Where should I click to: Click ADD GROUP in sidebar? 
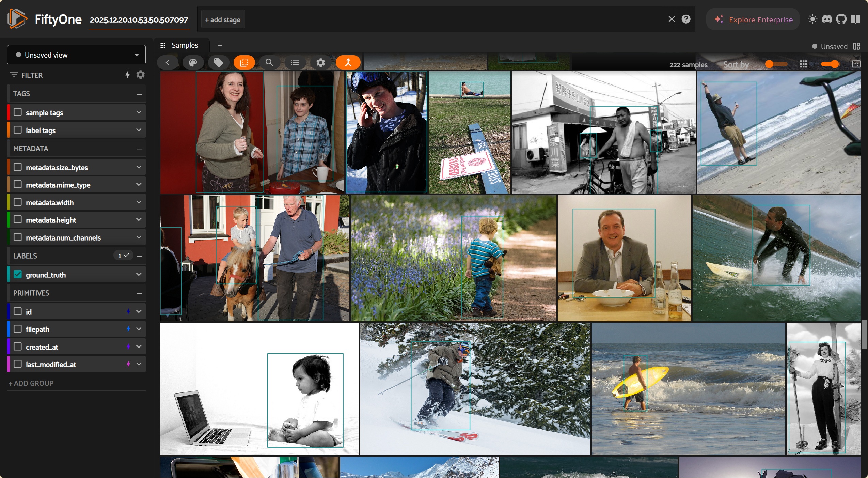pyautogui.click(x=31, y=383)
